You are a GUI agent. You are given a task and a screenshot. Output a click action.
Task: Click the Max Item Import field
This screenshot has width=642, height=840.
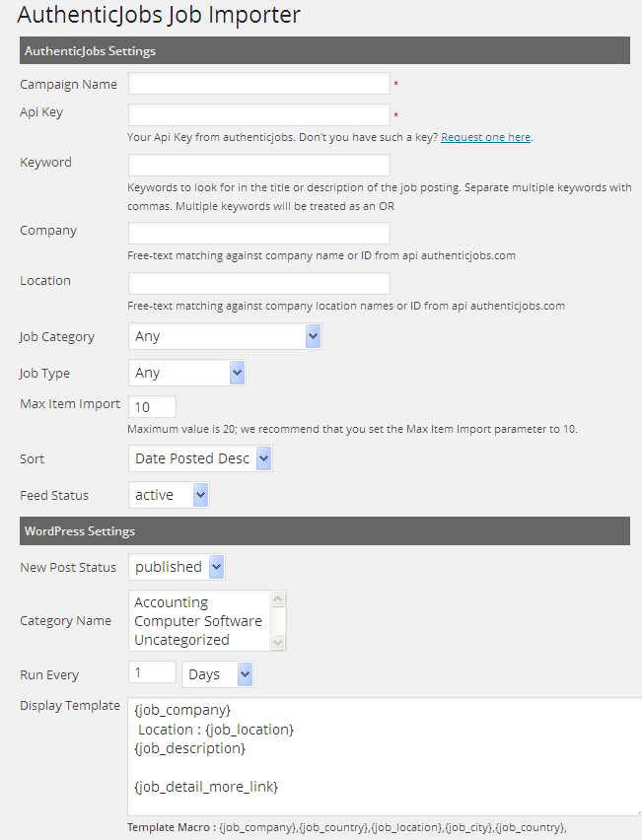152,407
